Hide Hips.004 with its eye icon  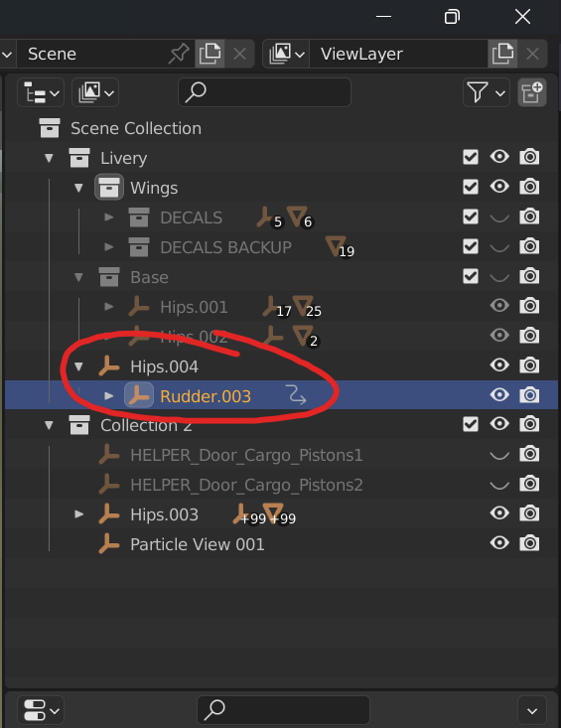499,364
